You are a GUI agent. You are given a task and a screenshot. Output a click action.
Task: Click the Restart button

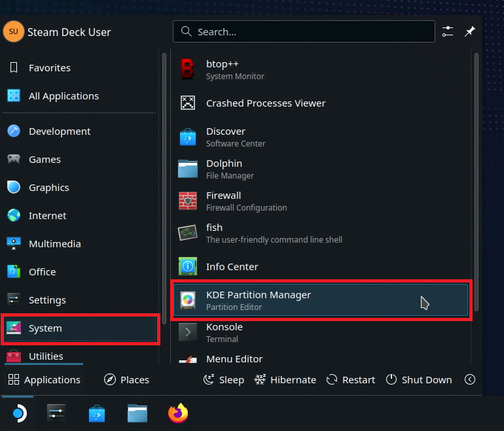(x=351, y=379)
